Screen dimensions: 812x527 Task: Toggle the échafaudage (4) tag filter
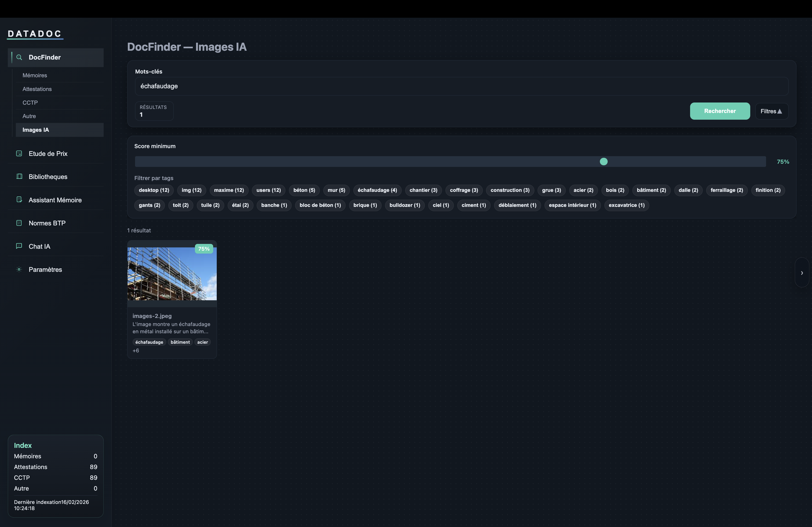[377, 190]
